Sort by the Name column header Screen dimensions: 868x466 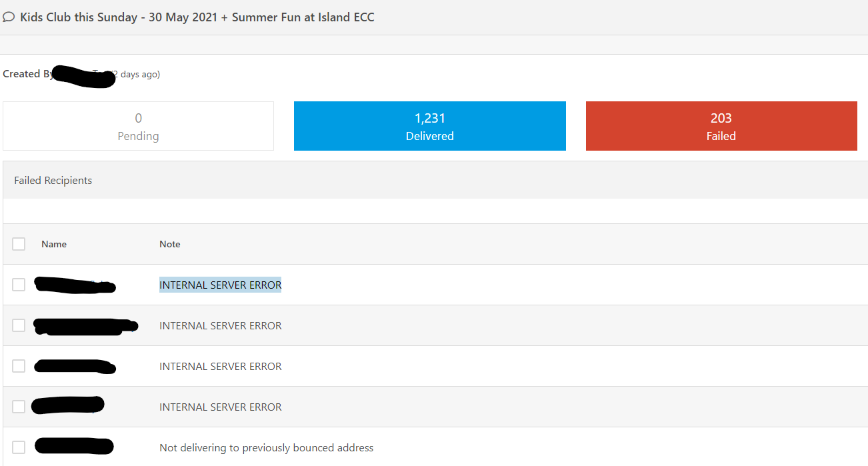54,244
